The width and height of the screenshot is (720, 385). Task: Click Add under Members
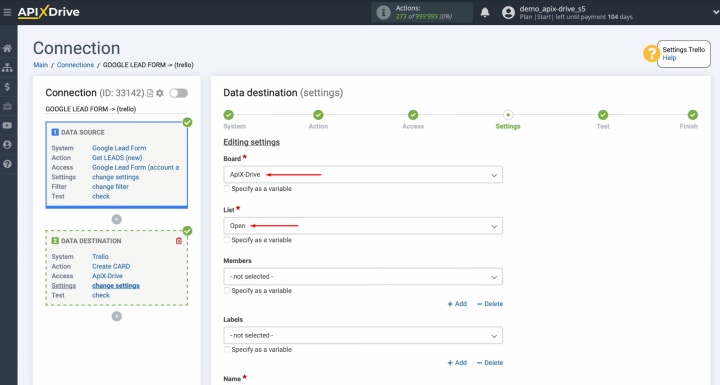[457, 304]
